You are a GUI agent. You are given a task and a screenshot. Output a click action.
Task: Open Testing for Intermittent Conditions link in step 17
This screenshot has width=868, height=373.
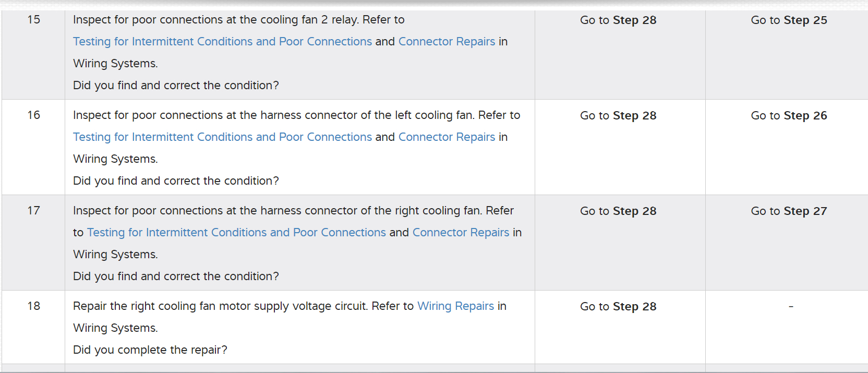coord(236,233)
